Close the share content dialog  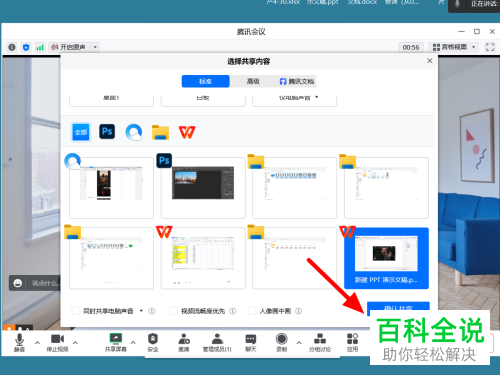pos(430,60)
